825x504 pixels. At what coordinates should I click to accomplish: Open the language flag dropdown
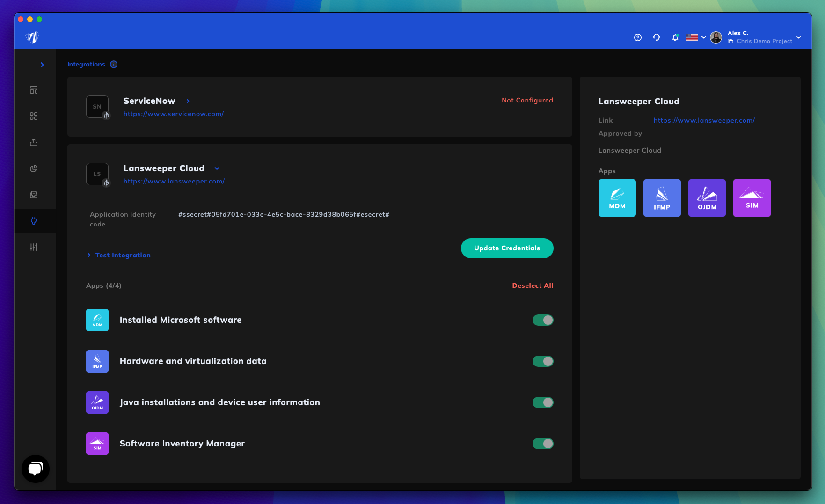coord(695,37)
